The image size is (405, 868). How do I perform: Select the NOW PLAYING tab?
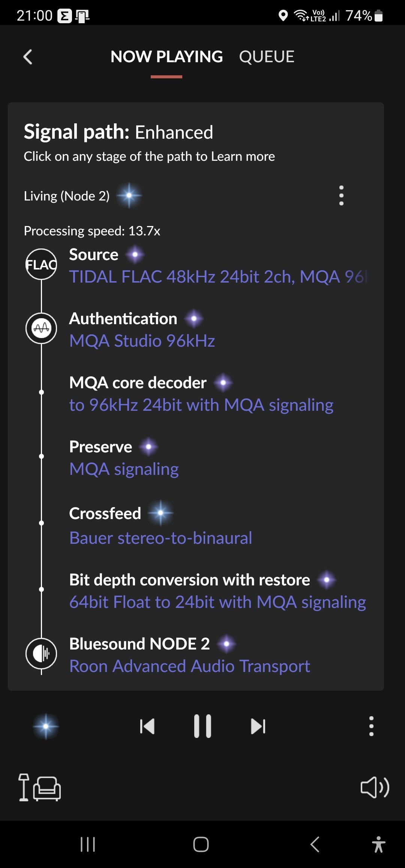coord(166,57)
